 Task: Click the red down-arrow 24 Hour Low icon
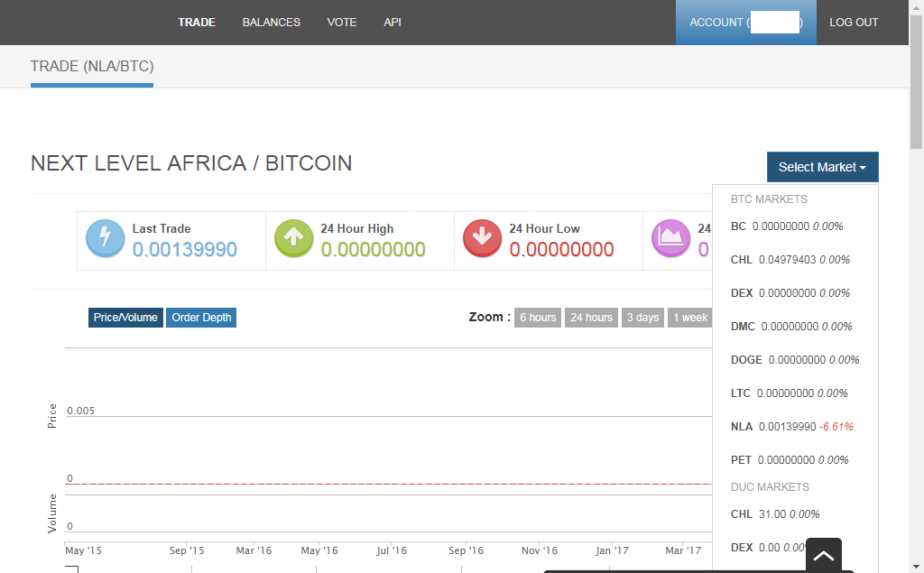pos(483,238)
